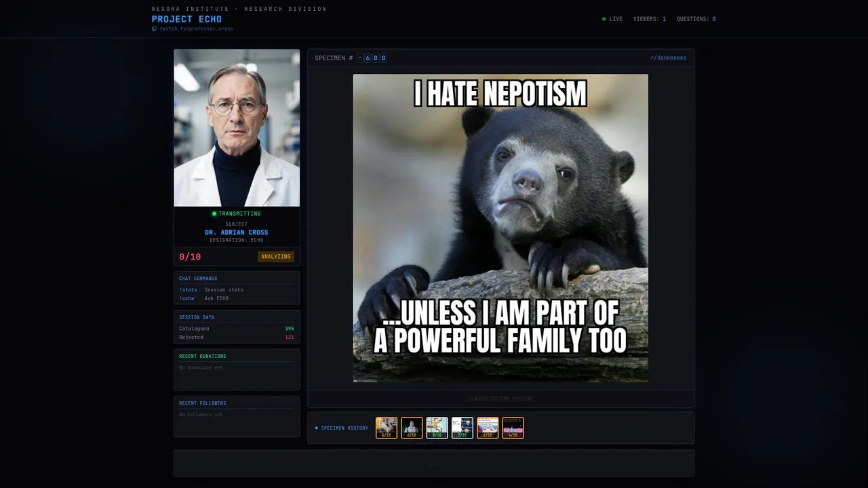Click the Dr. Adrian Cross portrait image

[237, 127]
